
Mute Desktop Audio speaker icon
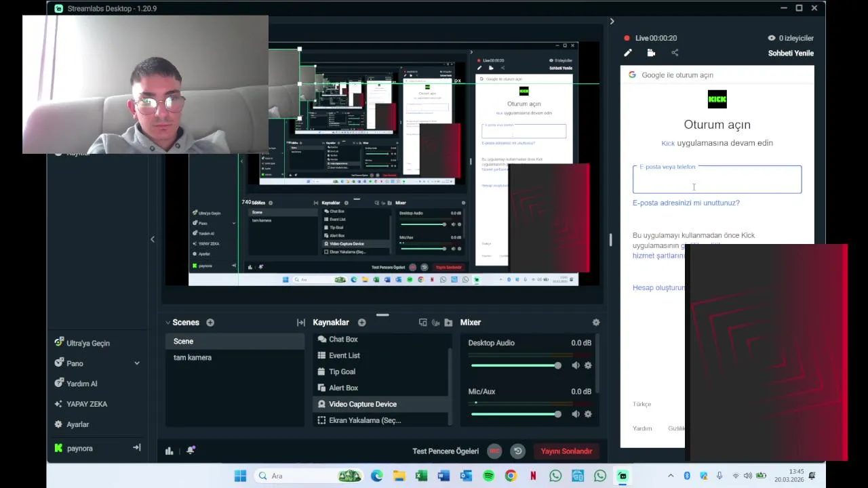click(x=576, y=365)
